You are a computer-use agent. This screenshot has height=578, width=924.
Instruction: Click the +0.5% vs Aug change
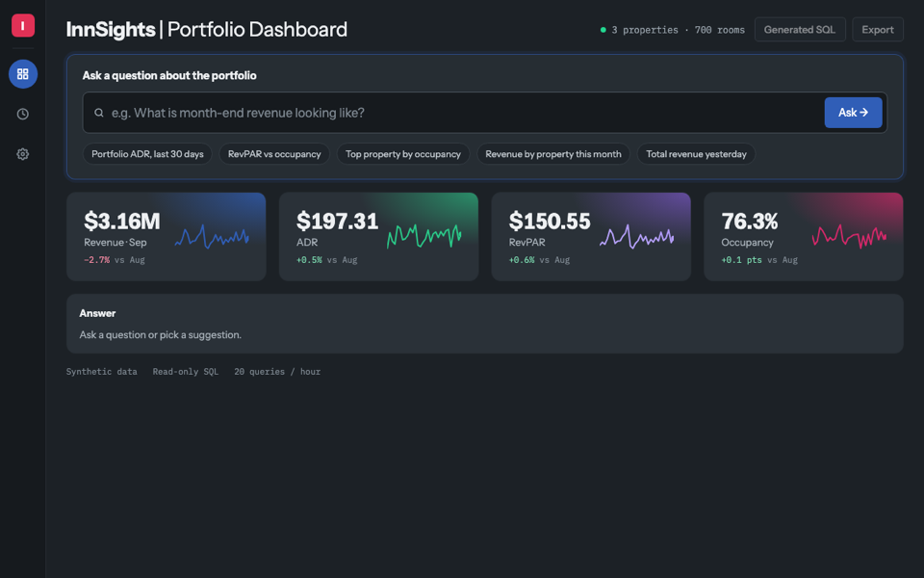pos(327,259)
